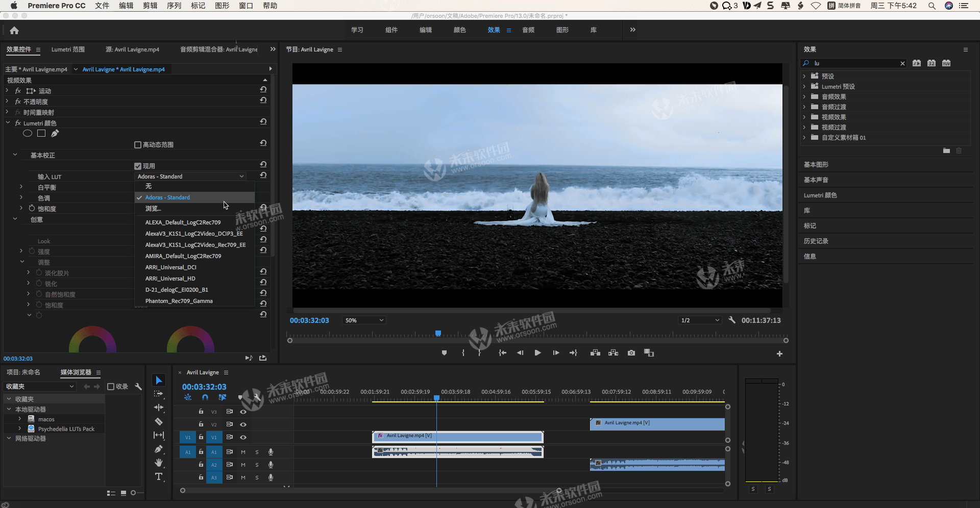
Task: Select the Razor tool
Action: pos(159,421)
